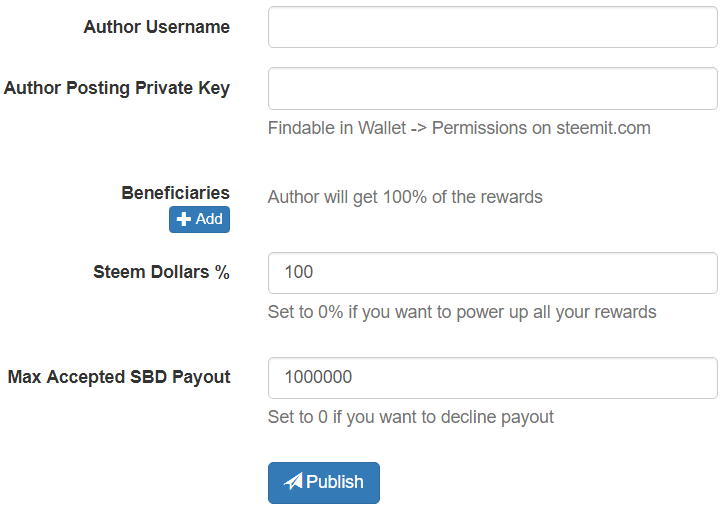The image size is (724, 509).
Task: Focus the Author Username input field
Action: [x=492, y=27]
